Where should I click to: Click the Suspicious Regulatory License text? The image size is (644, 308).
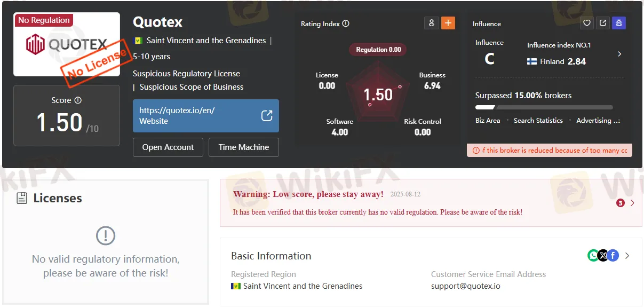[x=186, y=74]
